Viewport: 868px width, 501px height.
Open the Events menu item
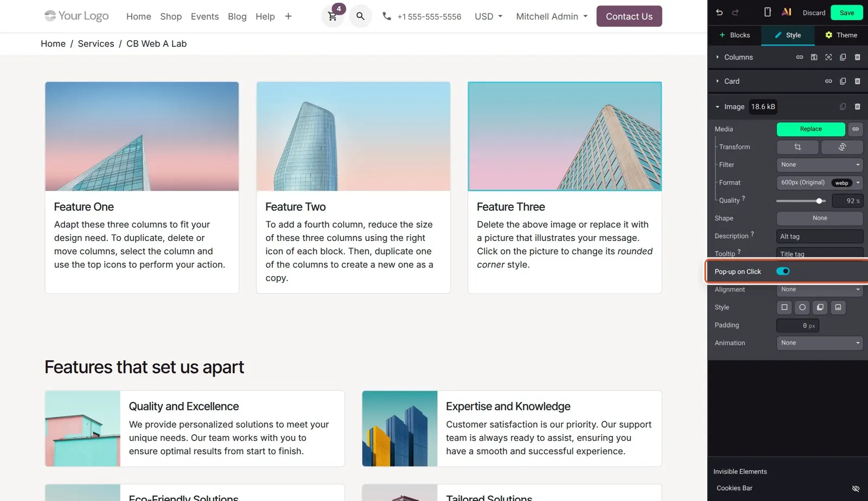tap(205, 16)
